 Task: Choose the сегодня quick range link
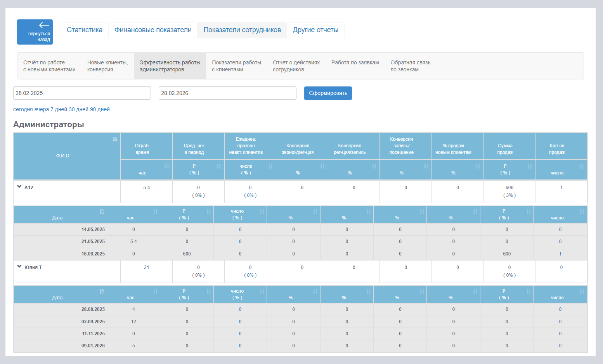pyautogui.click(x=23, y=109)
